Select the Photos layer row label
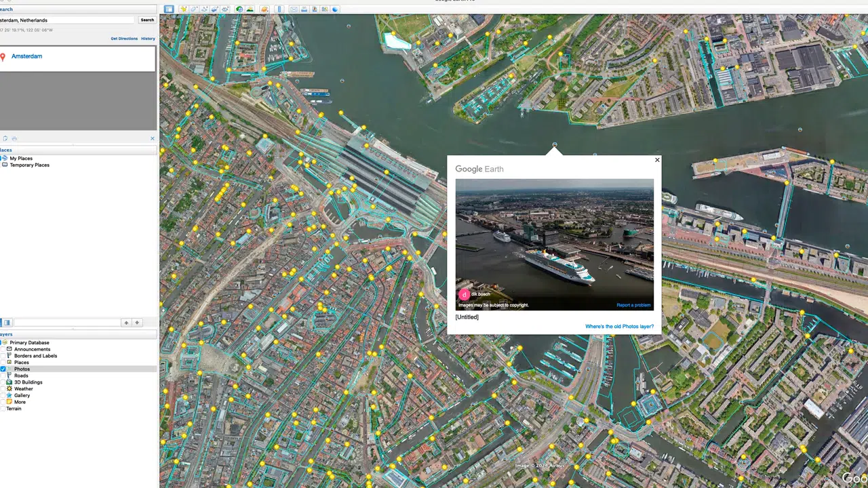Viewport: 868px width, 488px height. pyautogui.click(x=22, y=369)
